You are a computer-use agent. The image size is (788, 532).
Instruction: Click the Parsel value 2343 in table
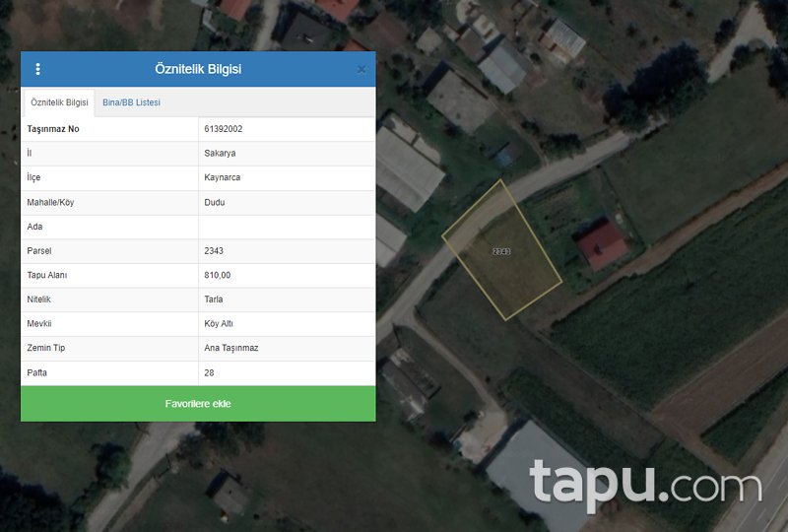(x=214, y=251)
